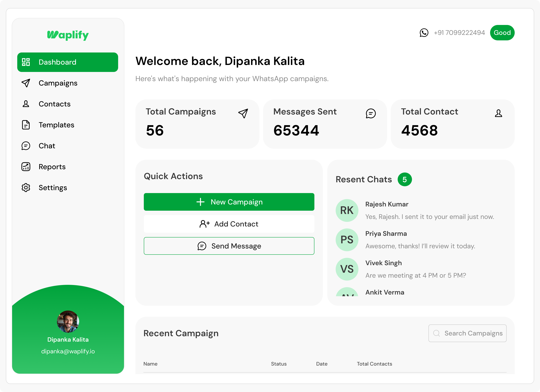
Task: Open Rajesh Kumar's chat avatar
Action: (x=347, y=210)
